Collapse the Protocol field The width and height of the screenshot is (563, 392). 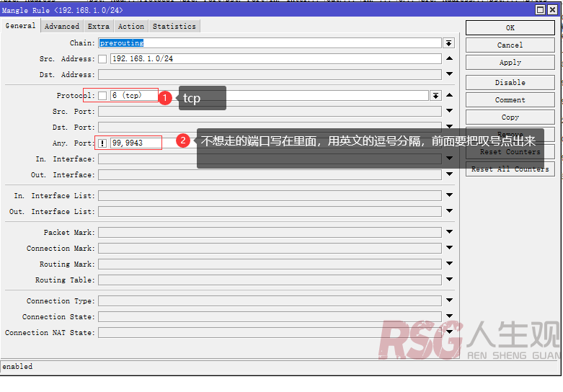tap(449, 95)
